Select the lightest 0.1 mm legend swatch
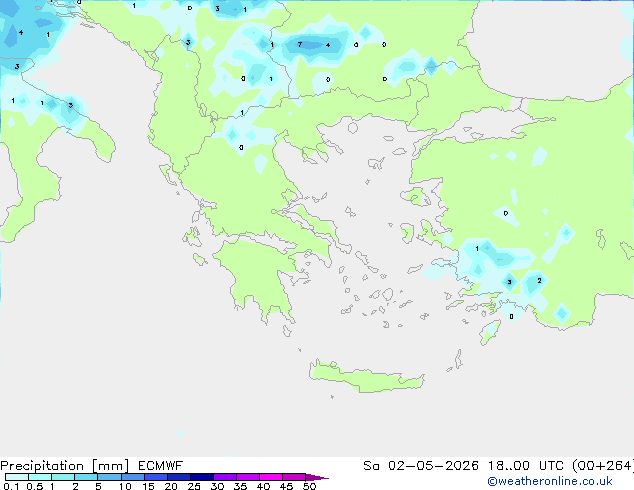 [17, 477]
